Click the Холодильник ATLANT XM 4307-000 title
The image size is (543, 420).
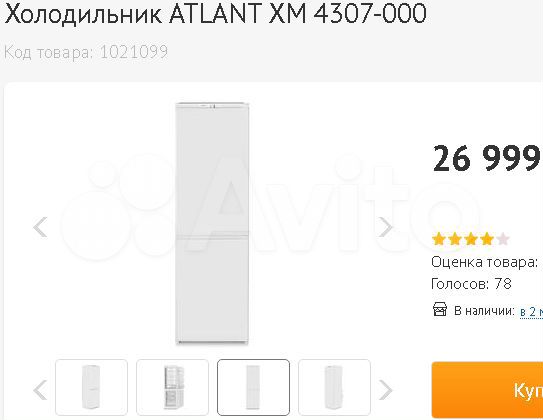(215, 13)
